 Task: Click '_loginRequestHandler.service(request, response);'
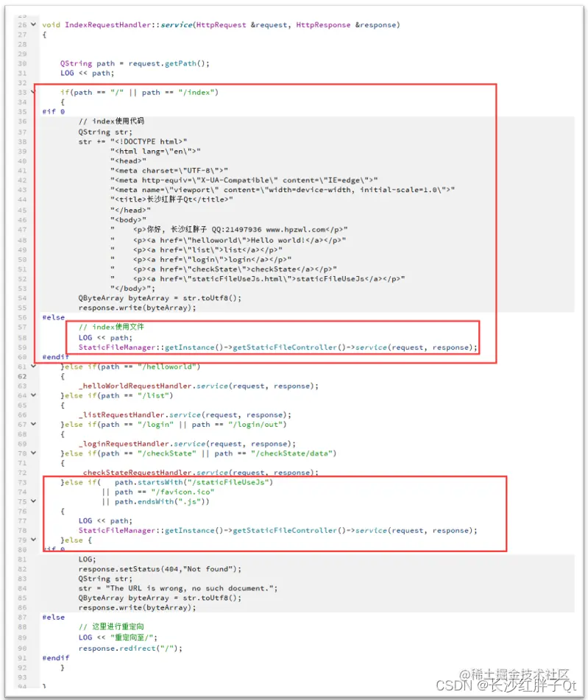tap(187, 444)
